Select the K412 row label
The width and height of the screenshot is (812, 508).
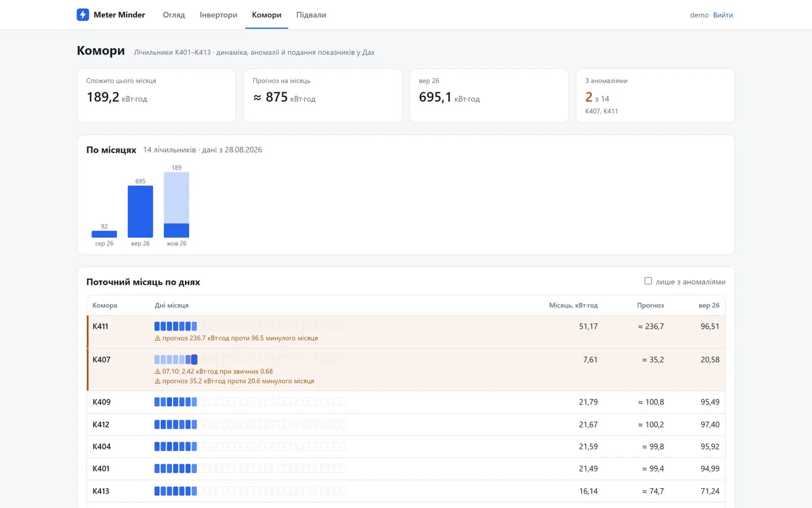point(101,424)
